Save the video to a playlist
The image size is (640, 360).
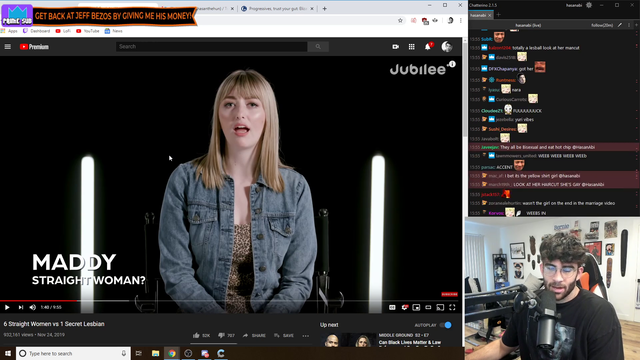pos(284,336)
